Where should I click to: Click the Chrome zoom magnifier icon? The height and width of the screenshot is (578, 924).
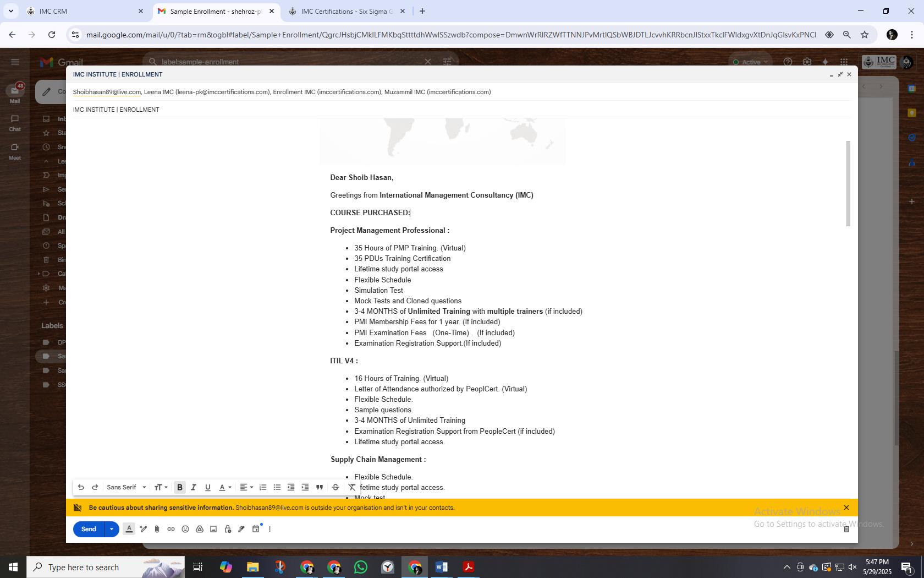[x=847, y=35]
